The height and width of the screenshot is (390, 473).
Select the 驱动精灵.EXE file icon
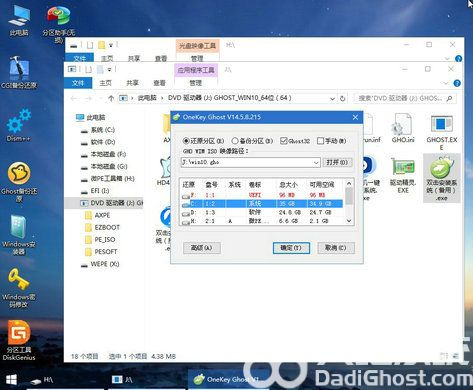(x=403, y=175)
